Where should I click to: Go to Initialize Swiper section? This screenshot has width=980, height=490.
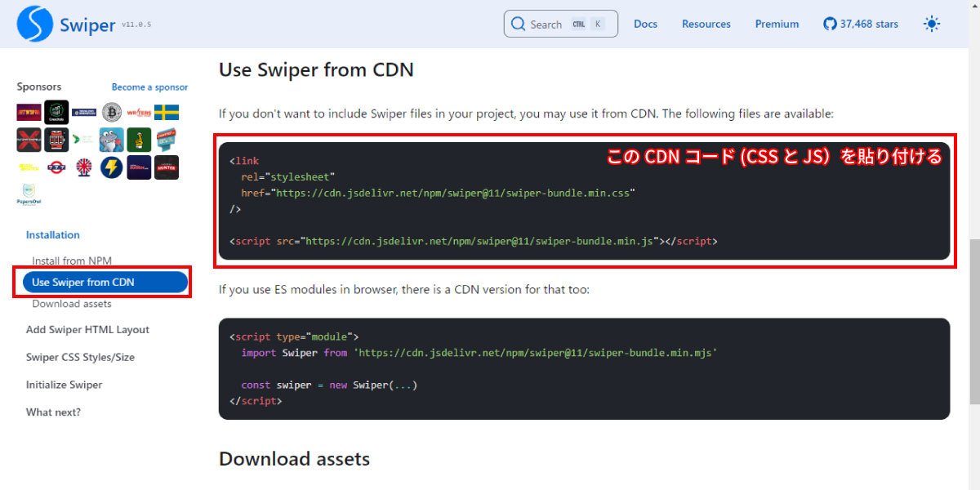[x=64, y=385]
